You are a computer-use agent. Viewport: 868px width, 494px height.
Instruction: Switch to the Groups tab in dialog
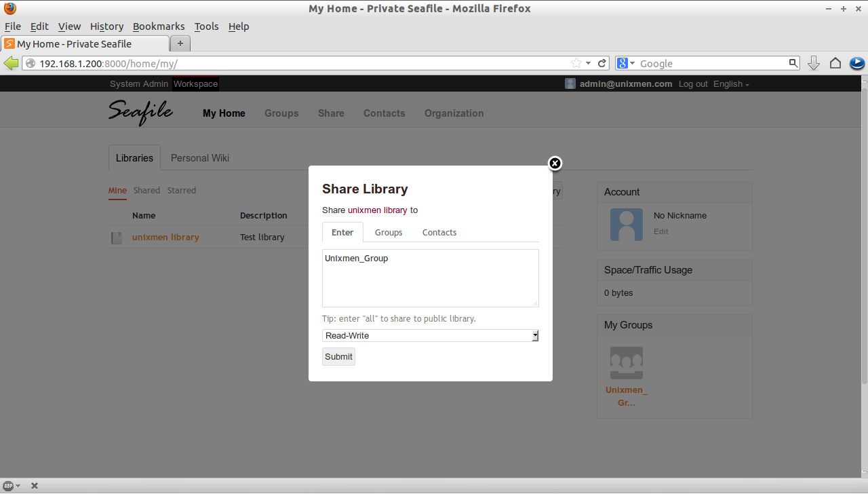click(x=389, y=232)
